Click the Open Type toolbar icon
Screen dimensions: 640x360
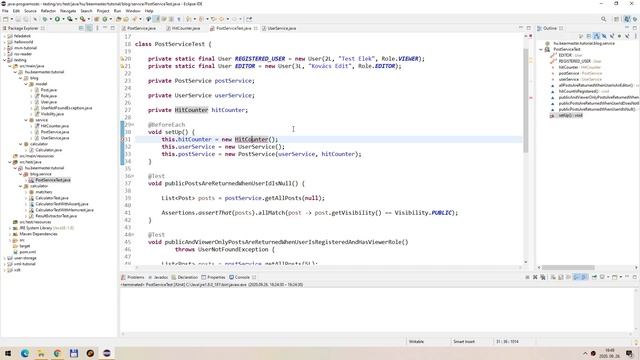coord(118,19)
